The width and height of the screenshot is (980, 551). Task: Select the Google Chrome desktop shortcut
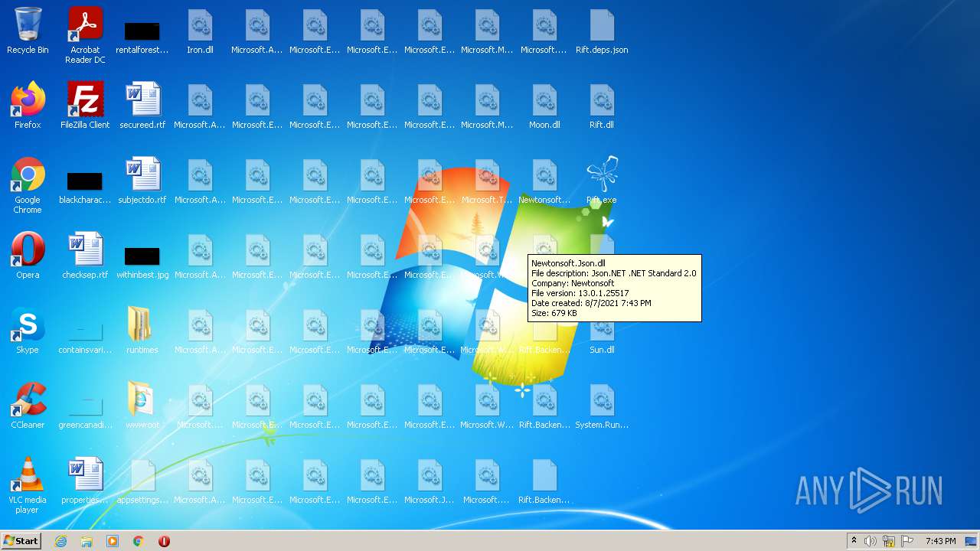pyautogui.click(x=28, y=186)
